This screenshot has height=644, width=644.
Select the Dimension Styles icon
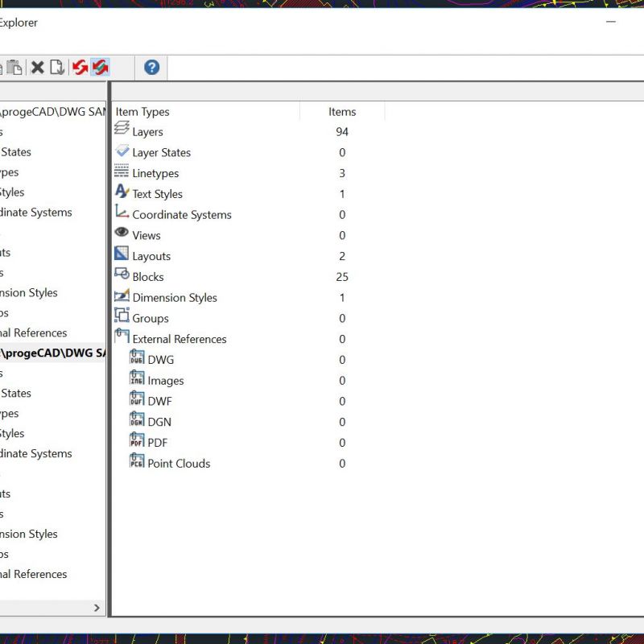122,297
